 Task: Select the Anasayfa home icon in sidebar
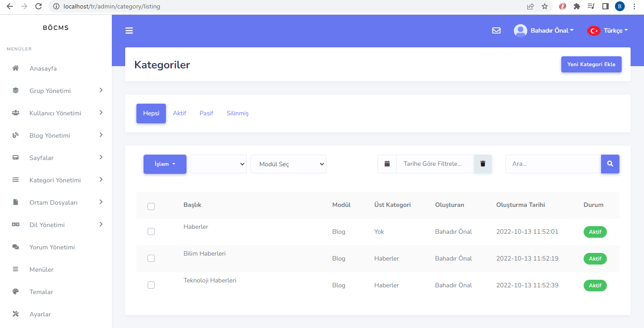15,68
